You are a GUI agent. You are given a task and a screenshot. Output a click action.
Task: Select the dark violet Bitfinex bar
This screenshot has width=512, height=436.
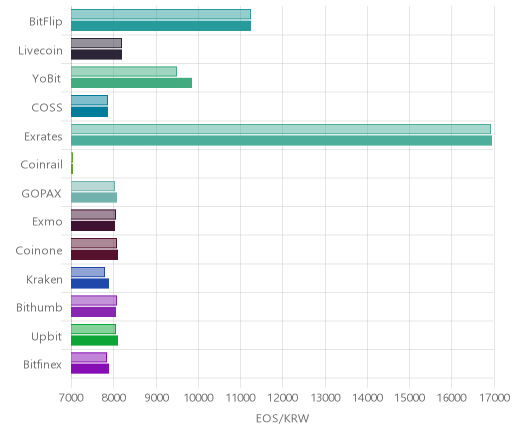[90, 369]
